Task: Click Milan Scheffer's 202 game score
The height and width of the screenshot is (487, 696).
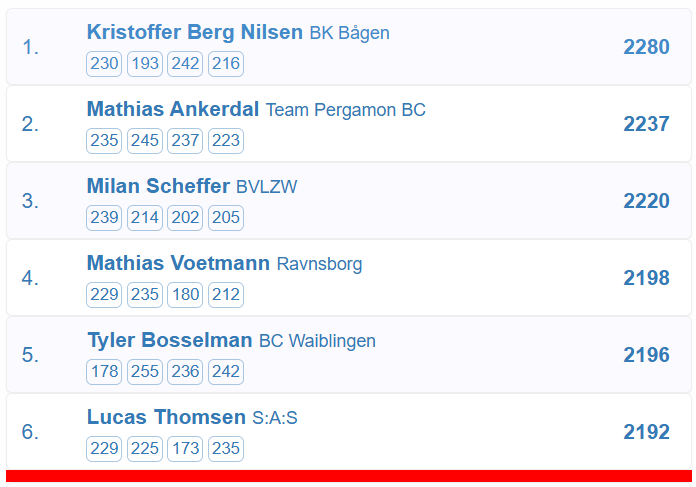Action: pyautogui.click(x=185, y=218)
